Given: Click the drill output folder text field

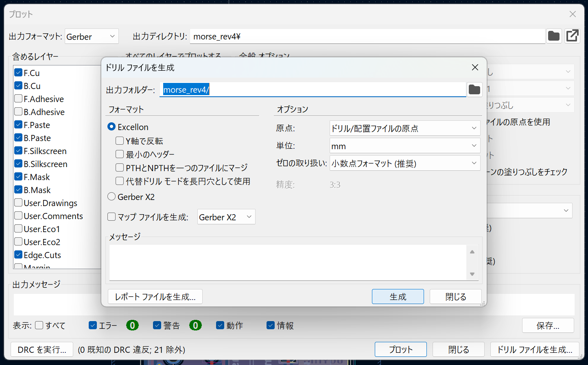Looking at the screenshot, I should coord(312,90).
